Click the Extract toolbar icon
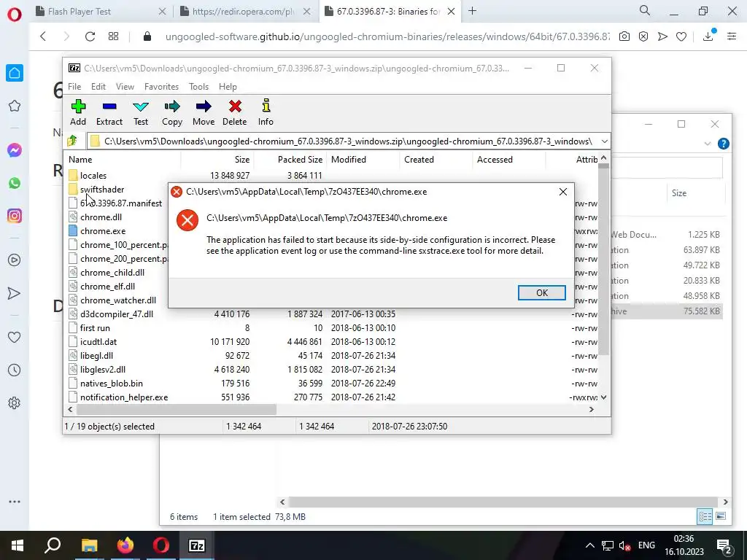Viewport: 747px width, 560px height. (x=109, y=106)
